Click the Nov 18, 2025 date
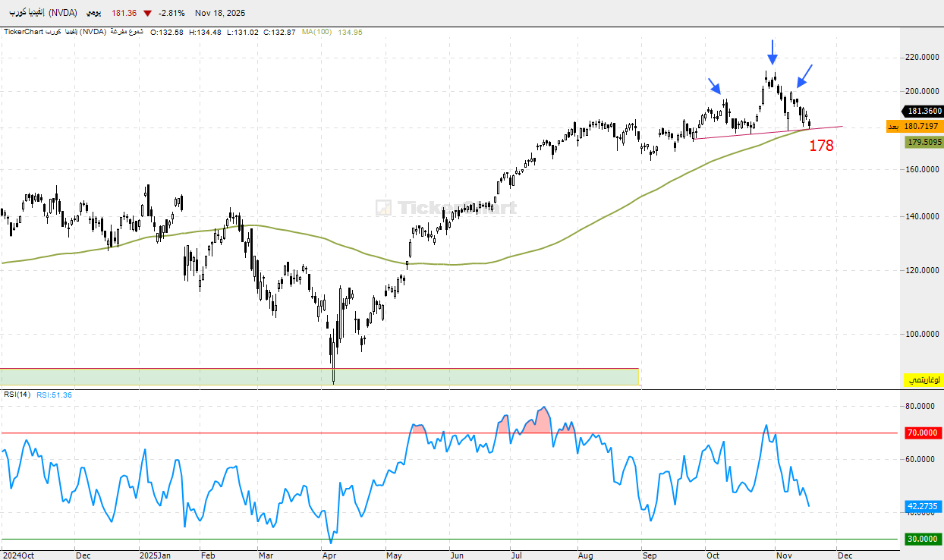The width and height of the screenshot is (944, 560). [220, 14]
